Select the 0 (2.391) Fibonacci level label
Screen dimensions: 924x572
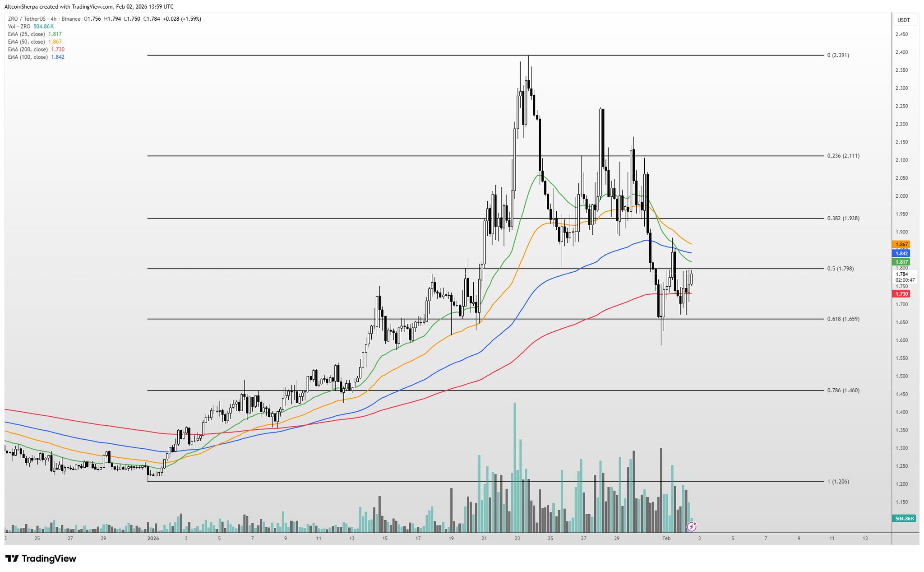click(838, 56)
